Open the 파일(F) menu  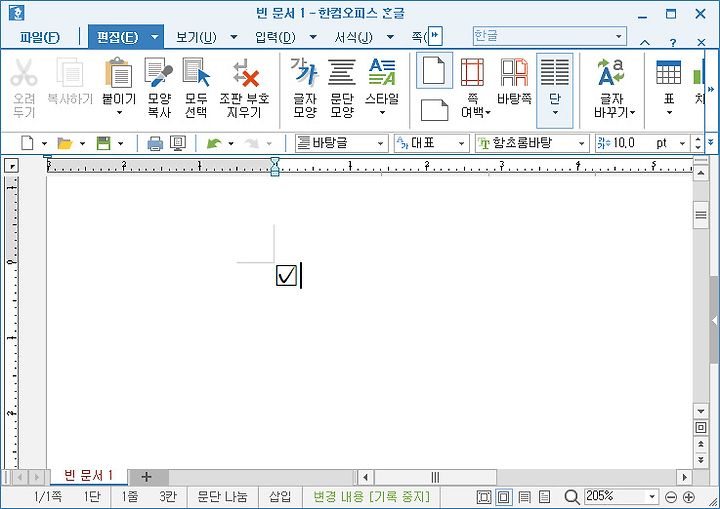[x=39, y=37]
